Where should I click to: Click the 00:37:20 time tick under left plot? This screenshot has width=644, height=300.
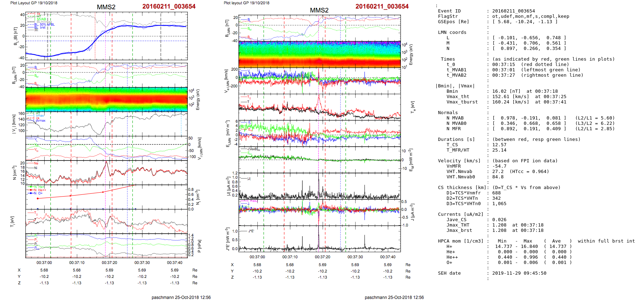click(109, 263)
